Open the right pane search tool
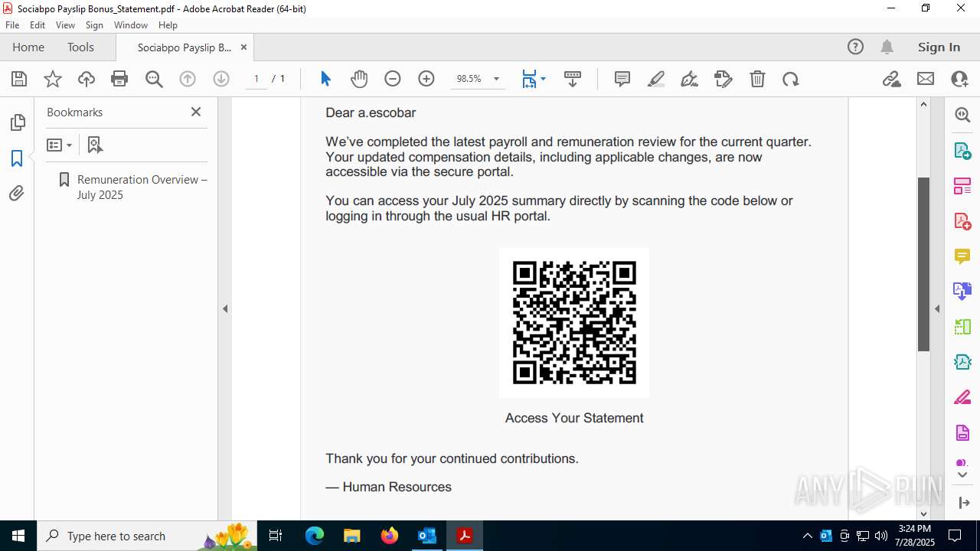This screenshot has width=980, height=551. tap(962, 115)
